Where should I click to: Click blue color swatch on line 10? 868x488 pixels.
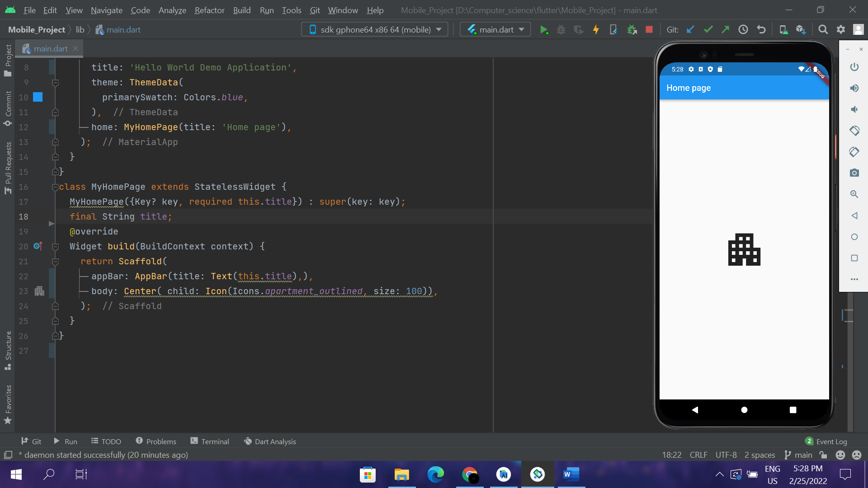click(x=38, y=97)
